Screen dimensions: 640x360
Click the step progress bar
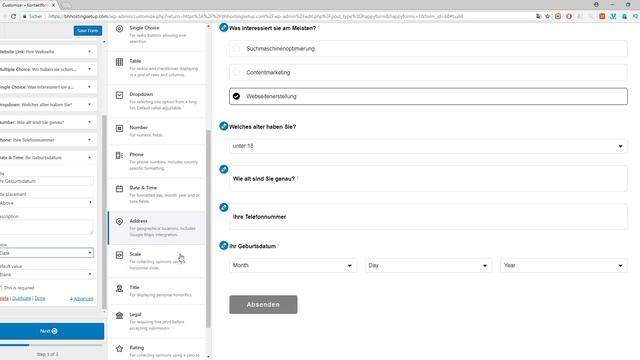(51, 345)
